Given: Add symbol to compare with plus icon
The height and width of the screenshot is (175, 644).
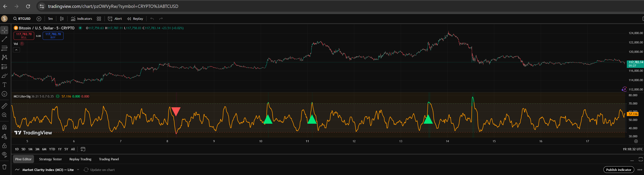Looking at the screenshot, I should [x=39, y=19].
